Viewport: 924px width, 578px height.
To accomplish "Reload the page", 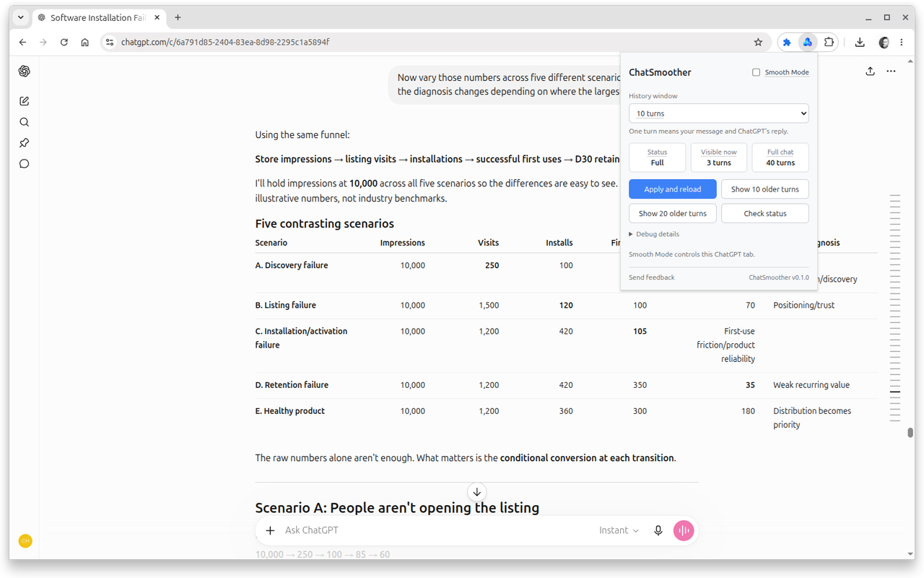I will (64, 43).
